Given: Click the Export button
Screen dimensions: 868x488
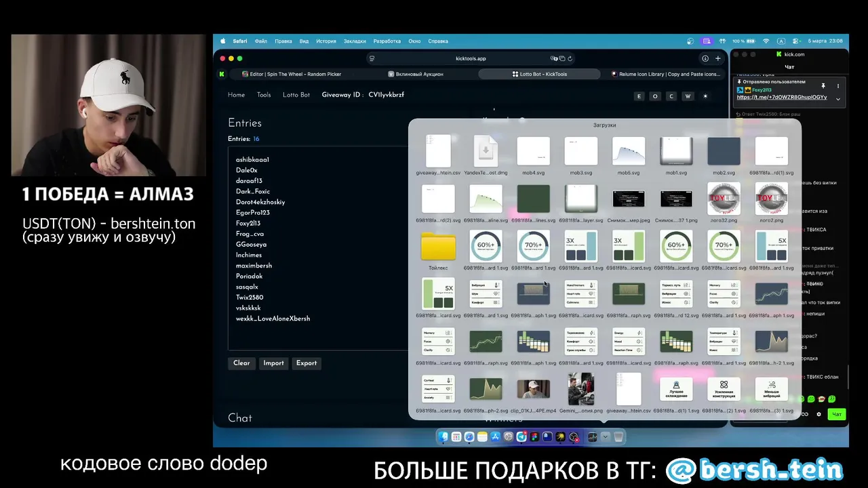Looking at the screenshot, I should pos(307,363).
